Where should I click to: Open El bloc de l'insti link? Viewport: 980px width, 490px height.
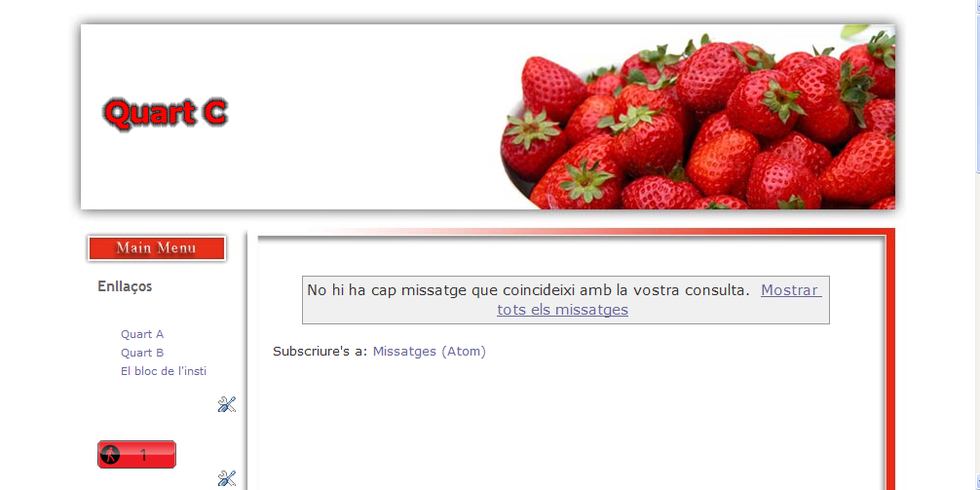(x=164, y=371)
